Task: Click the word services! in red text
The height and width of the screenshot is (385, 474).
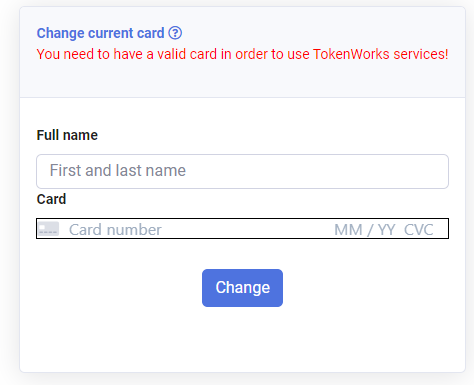Action: (421, 54)
